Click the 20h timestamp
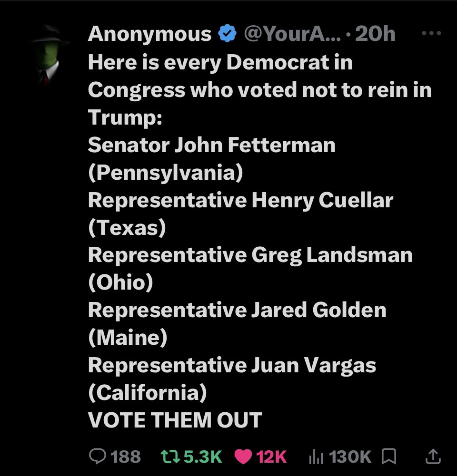The width and height of the screenshot is (457, 476). point(375,34)
